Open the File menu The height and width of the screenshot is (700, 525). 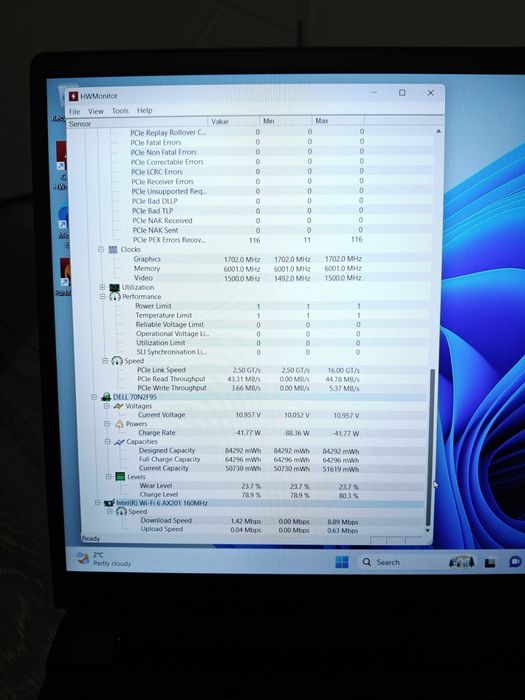(x=74, y=111)
